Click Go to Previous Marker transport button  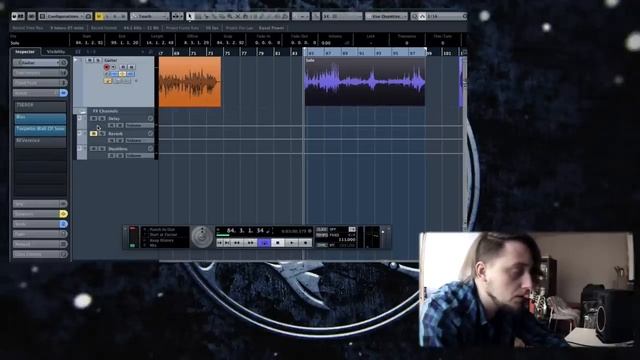220,243
